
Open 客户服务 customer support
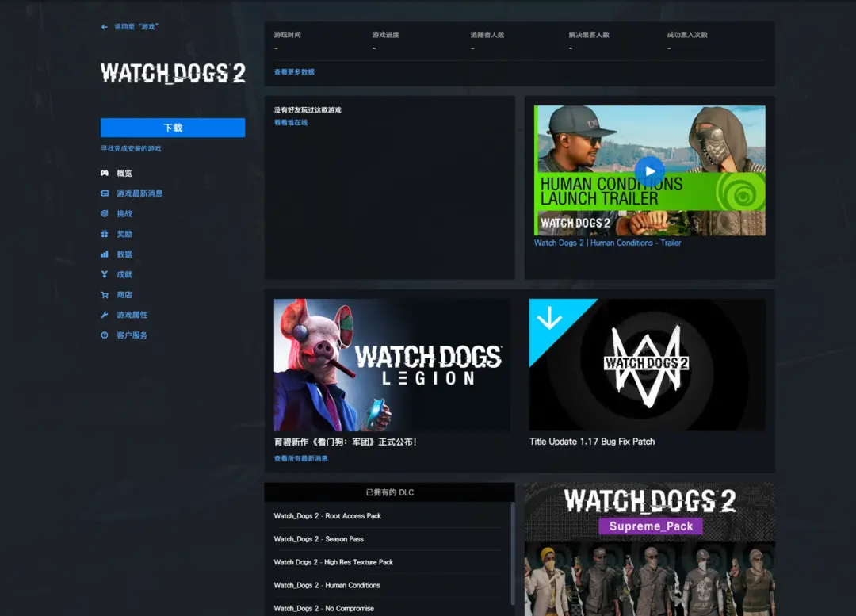(132, 335)
